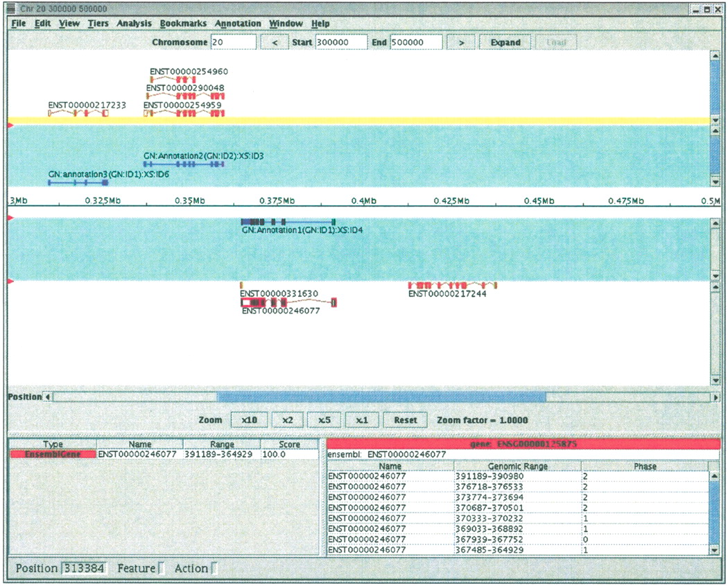Click the Position scrollbar left arrow

coord(48,397)
